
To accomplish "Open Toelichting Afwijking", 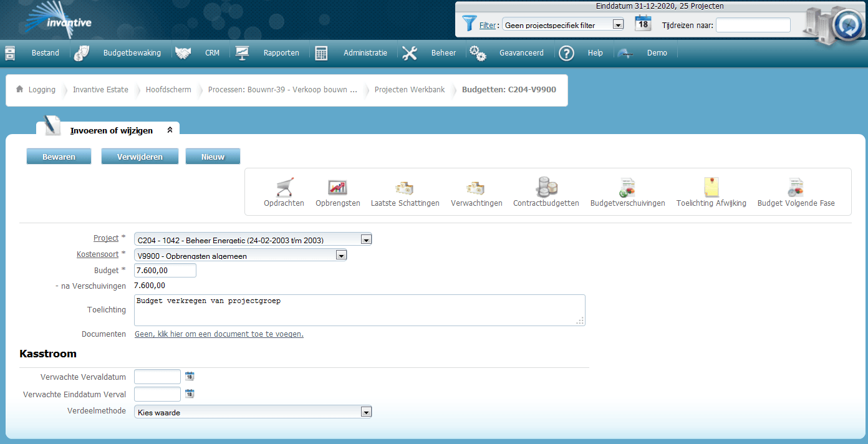I will click(x=711, y=190).
